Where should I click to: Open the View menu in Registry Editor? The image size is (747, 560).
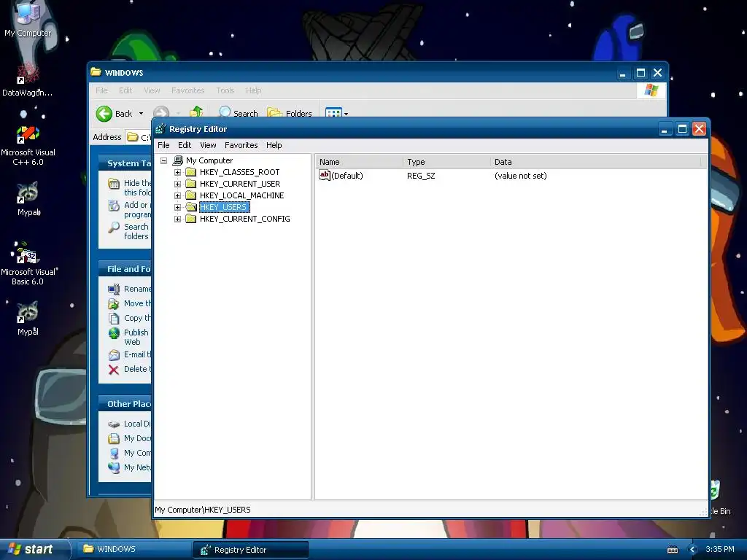[208, 145]
